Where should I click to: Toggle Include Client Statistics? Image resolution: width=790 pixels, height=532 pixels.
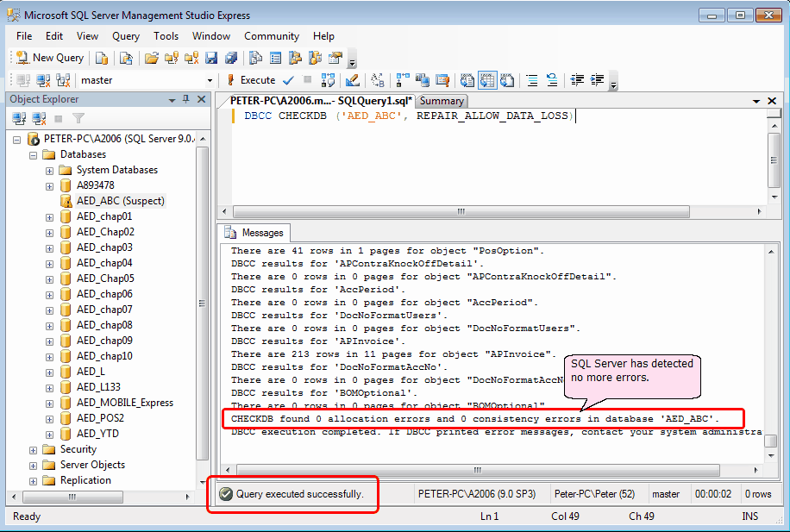tap(423, 80)
